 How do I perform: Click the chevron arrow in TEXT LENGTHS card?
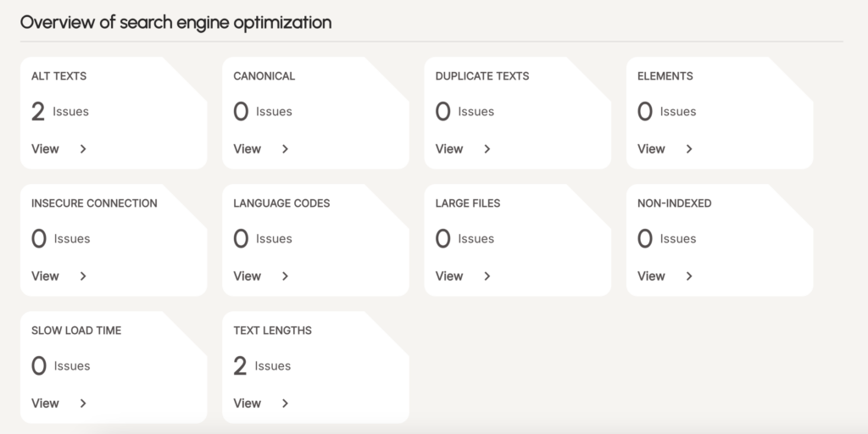[x=285, y=403]
